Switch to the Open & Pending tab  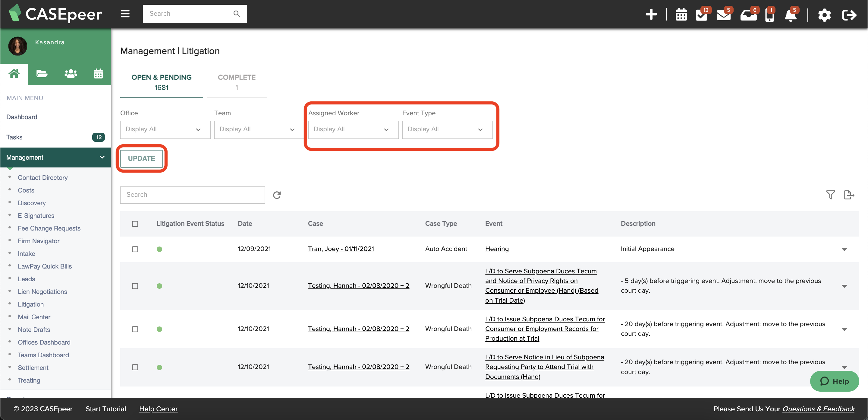coord(162,82)
